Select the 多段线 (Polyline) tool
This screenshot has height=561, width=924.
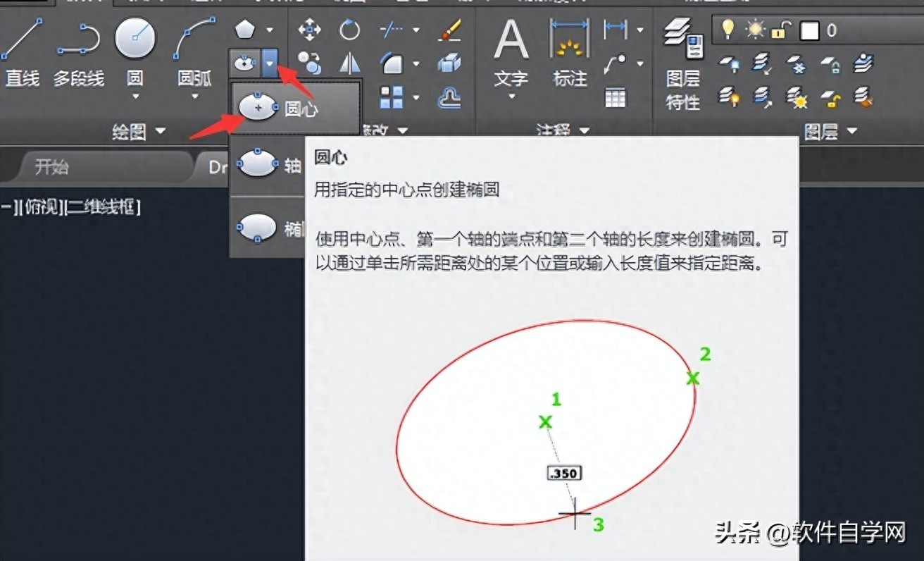click(77, 53)
